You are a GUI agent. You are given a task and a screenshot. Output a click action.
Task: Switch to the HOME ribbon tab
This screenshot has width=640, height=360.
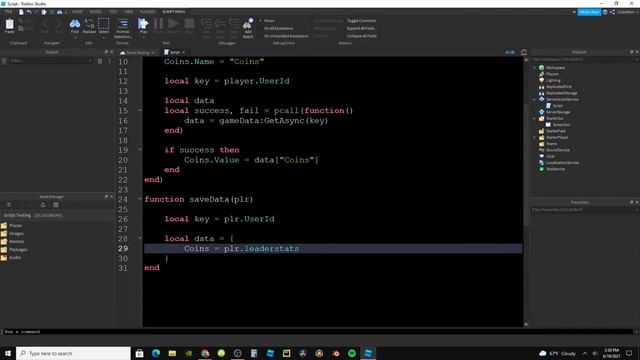pyautogui.click(x=77, y=12)
